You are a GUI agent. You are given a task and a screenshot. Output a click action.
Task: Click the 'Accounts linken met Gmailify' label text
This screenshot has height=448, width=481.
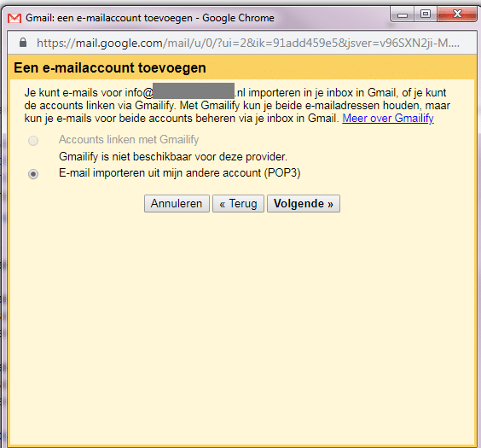129,140
